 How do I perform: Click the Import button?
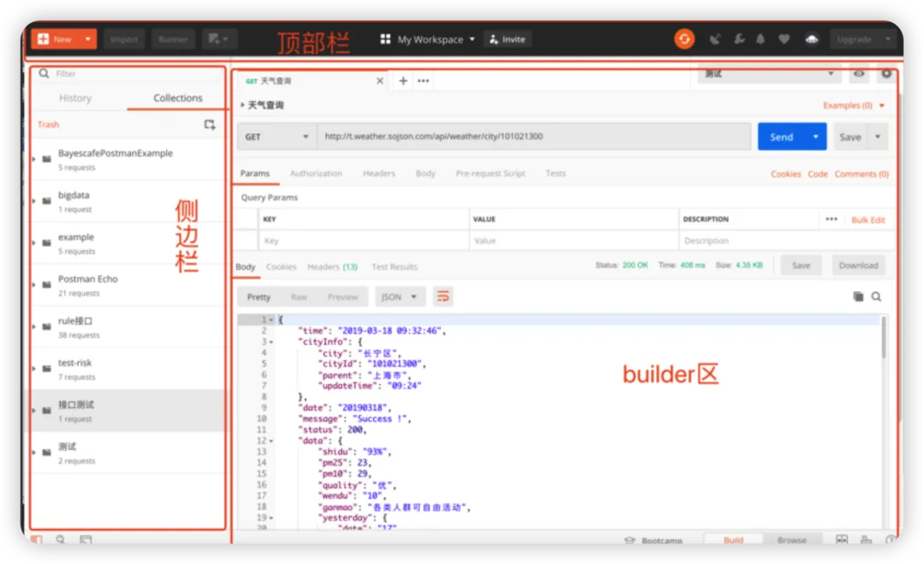click(124, 39)
